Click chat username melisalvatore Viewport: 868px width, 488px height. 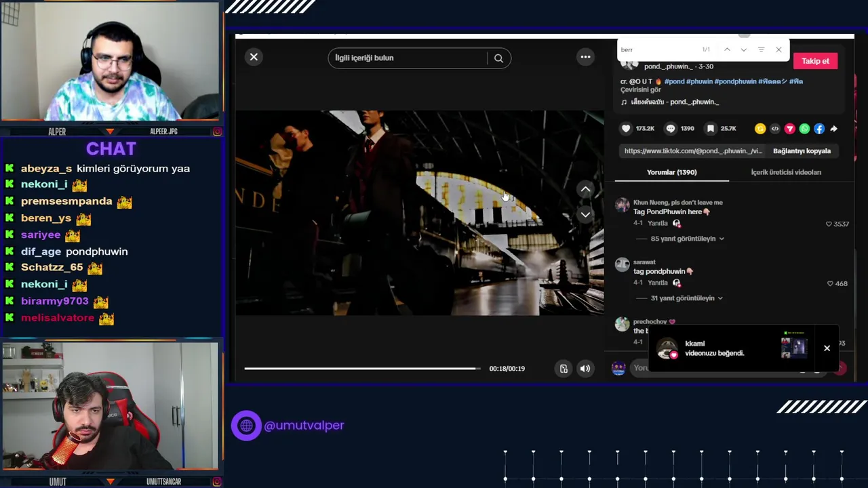click(x=58, y=318)
